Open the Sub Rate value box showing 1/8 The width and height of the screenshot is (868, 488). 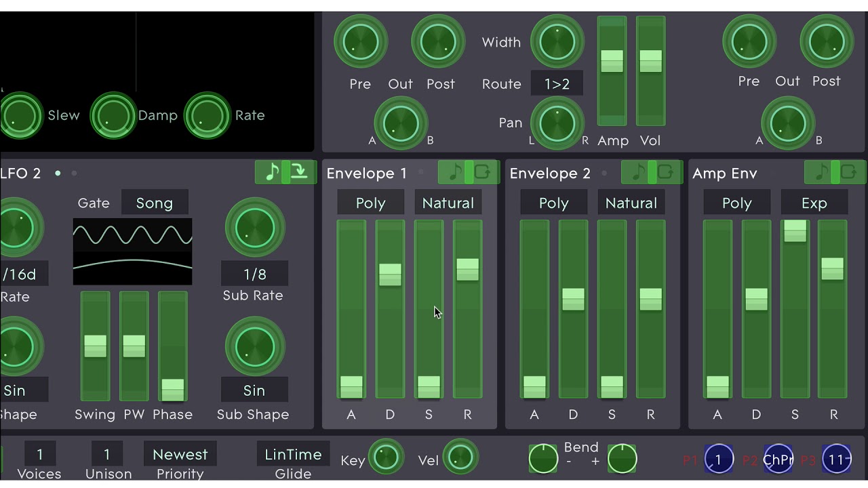tap(254, 274)
